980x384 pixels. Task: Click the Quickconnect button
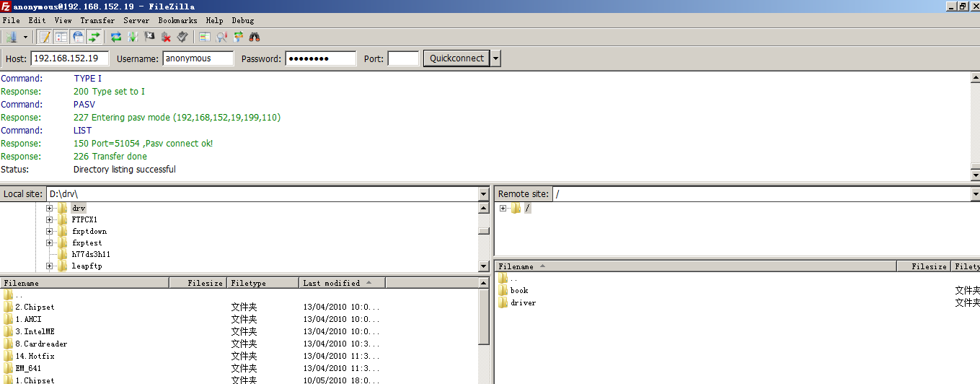point(456,58)
